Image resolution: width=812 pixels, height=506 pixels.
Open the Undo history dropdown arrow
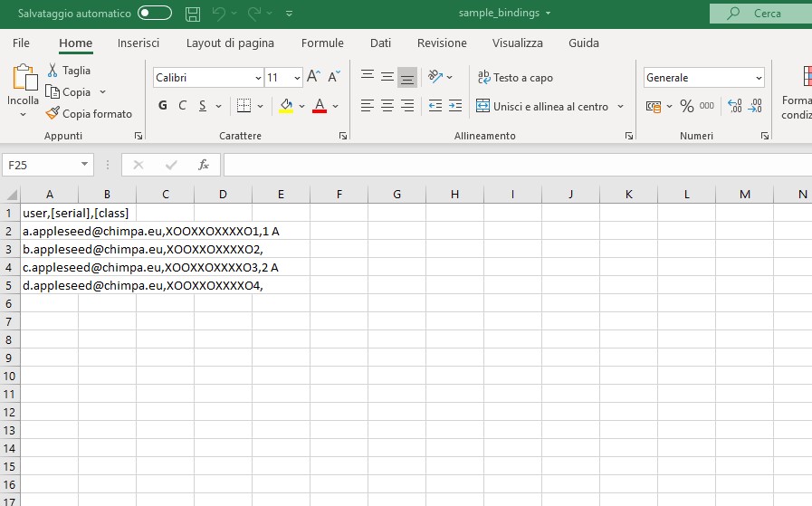click(234, 14)
